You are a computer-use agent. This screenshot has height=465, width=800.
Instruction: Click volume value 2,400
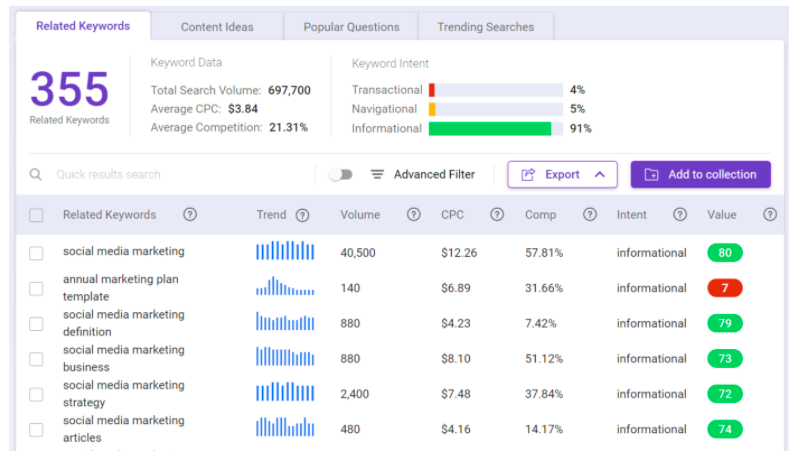tap(355, 394)
